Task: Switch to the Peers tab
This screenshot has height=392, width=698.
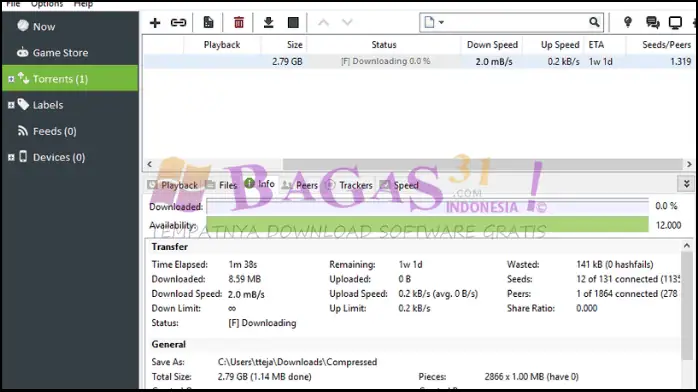Action: tap(300, 185)
